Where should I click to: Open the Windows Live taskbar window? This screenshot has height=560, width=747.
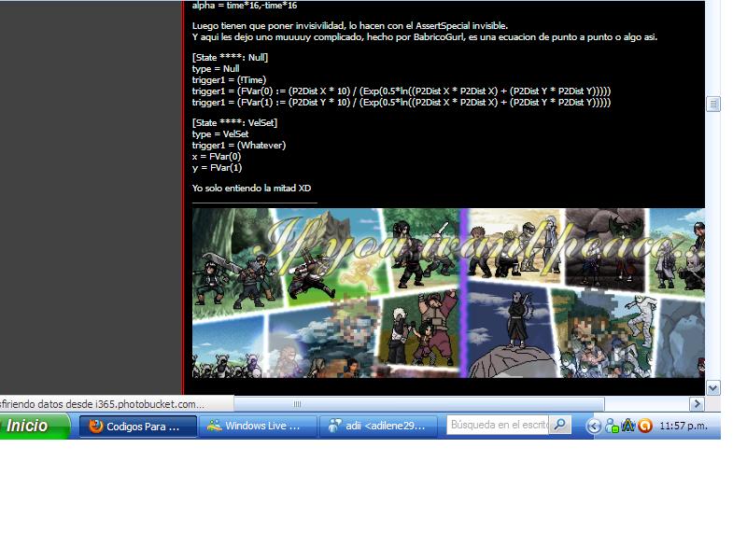click(258, 427)
